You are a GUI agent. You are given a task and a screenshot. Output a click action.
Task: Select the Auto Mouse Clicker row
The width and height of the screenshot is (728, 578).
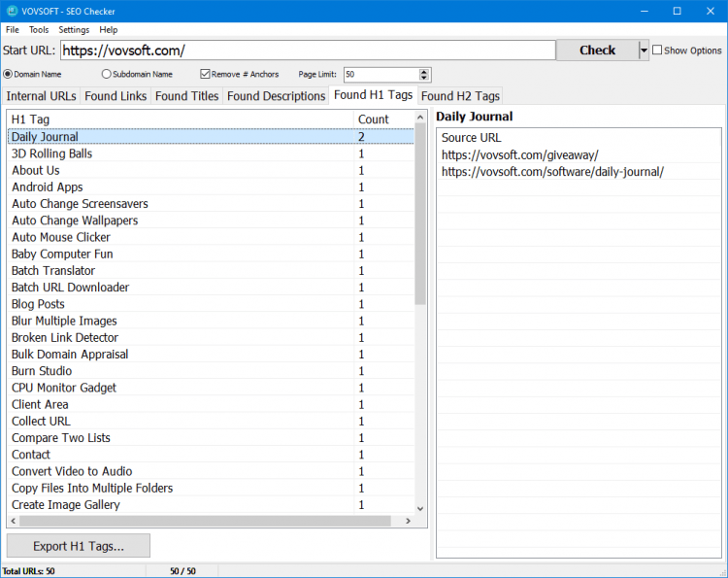211,237
